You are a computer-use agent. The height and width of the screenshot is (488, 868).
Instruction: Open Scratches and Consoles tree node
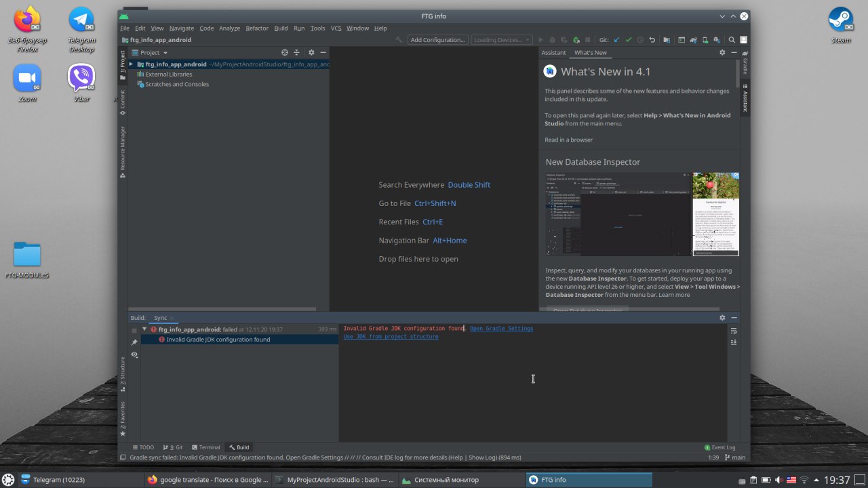coord(176,84)
